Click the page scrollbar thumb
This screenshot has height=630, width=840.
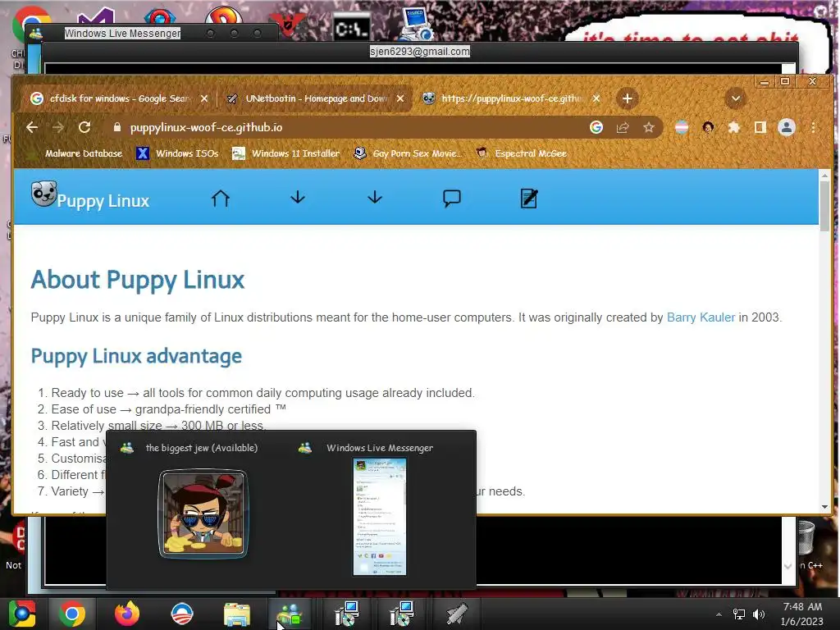(x=824, y=206)
